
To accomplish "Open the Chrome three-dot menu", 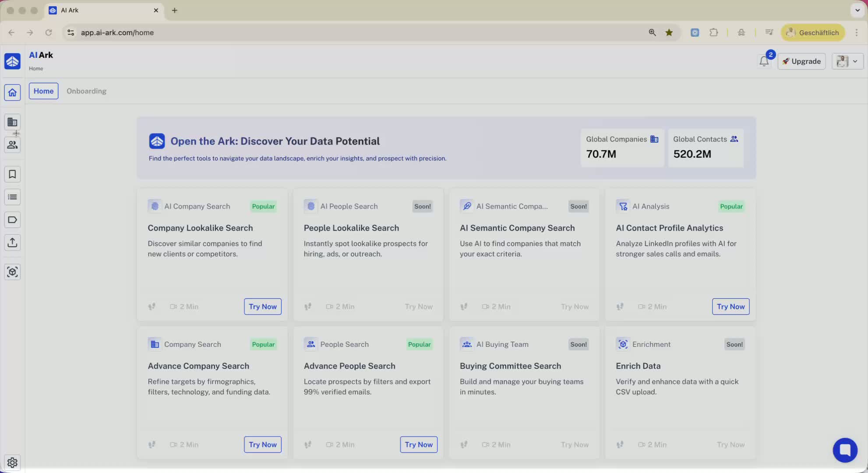I will point(856,32).
